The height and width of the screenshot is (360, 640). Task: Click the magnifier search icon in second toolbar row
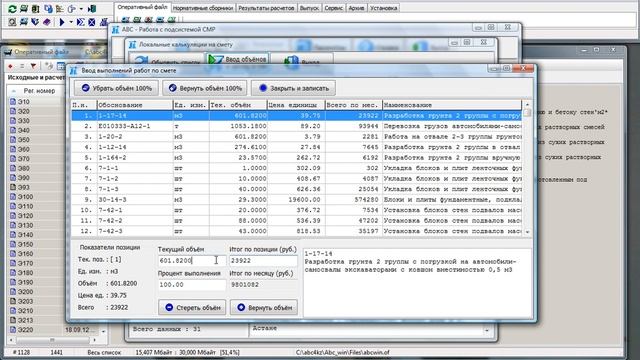coord(12,22)
